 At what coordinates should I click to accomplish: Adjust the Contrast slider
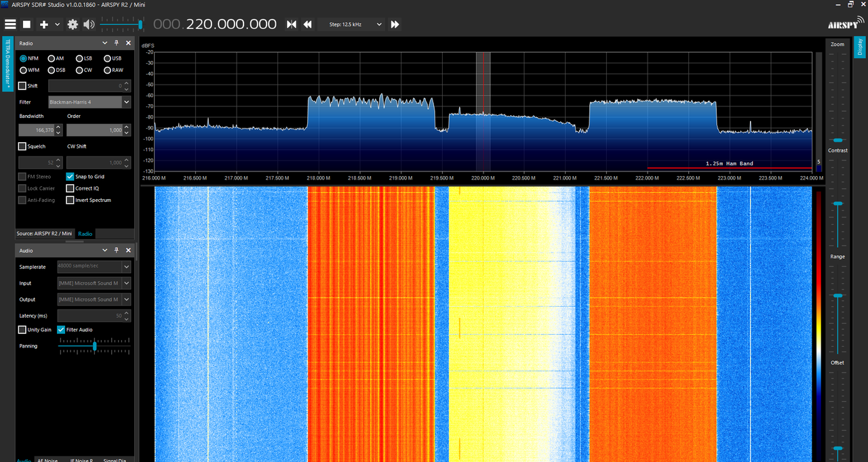point(838,203)
